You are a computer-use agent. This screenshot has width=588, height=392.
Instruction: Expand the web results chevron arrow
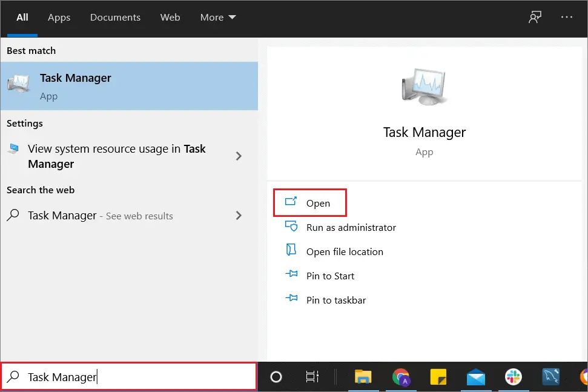(x=239, y=215)
